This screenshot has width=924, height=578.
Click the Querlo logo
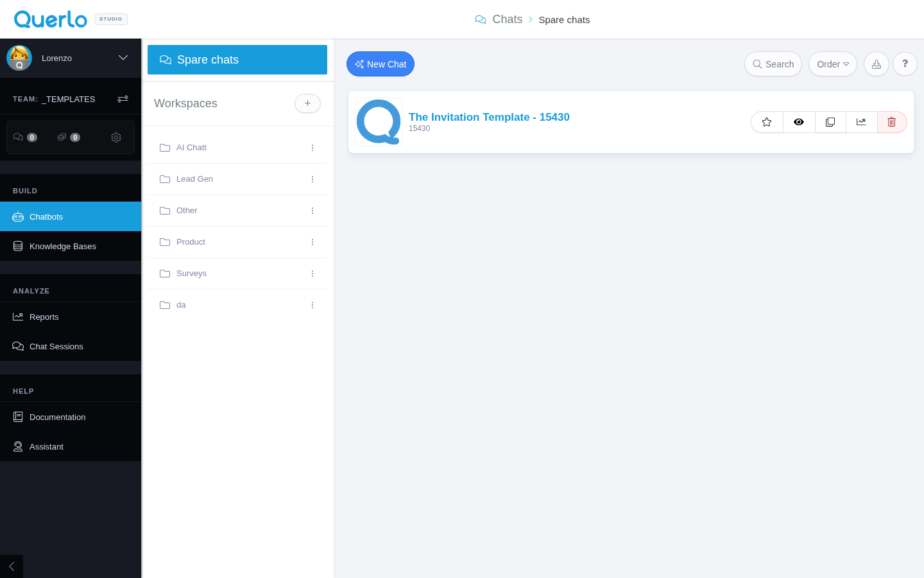pos(51,19)
